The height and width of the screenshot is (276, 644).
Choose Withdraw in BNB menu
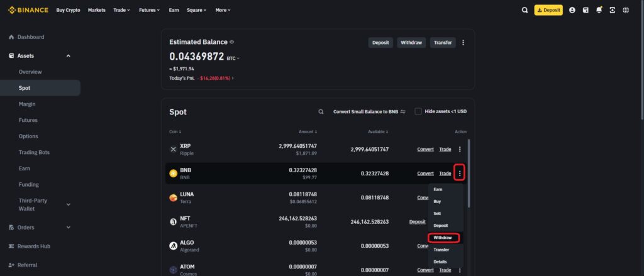tap(443, 238)
